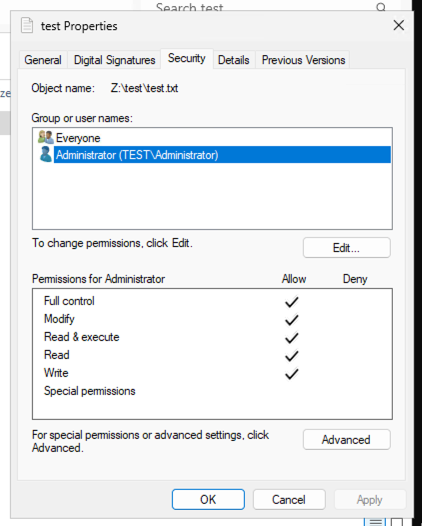422x526 pixels.
Task: Click the Write allow checkmark
Action: pos(292,373)
